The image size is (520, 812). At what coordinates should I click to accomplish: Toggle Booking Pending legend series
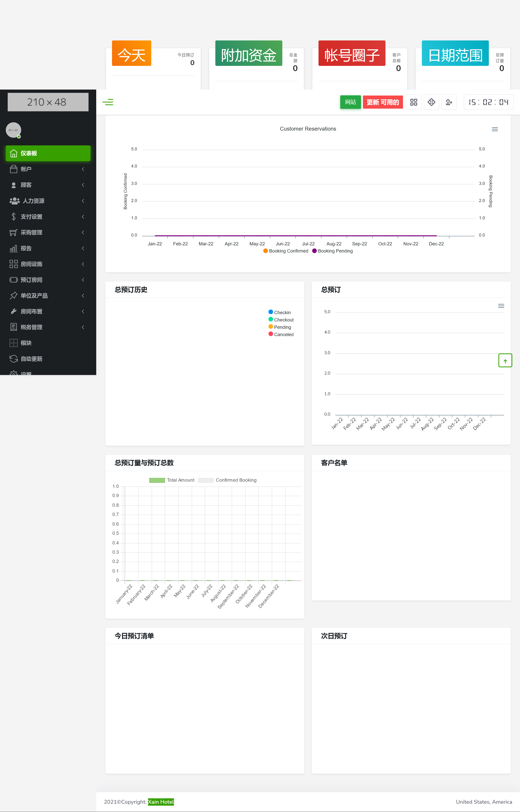pos(333,251)
